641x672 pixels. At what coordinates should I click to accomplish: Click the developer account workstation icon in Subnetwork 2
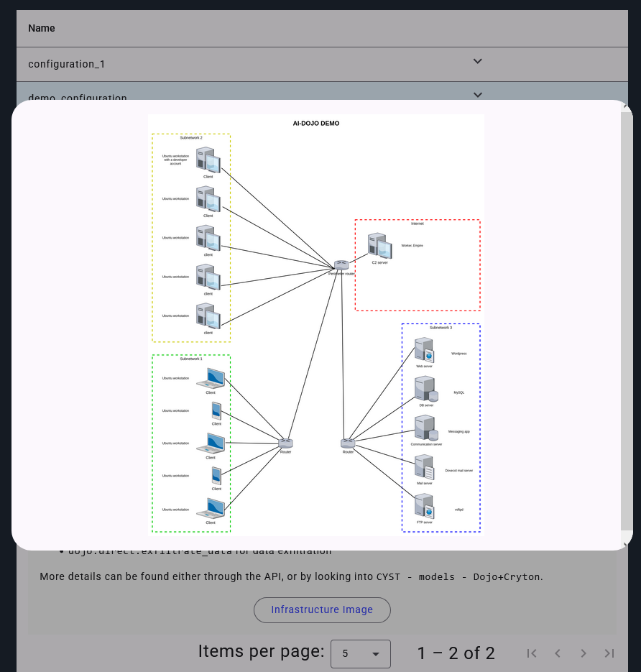[208, 160]
